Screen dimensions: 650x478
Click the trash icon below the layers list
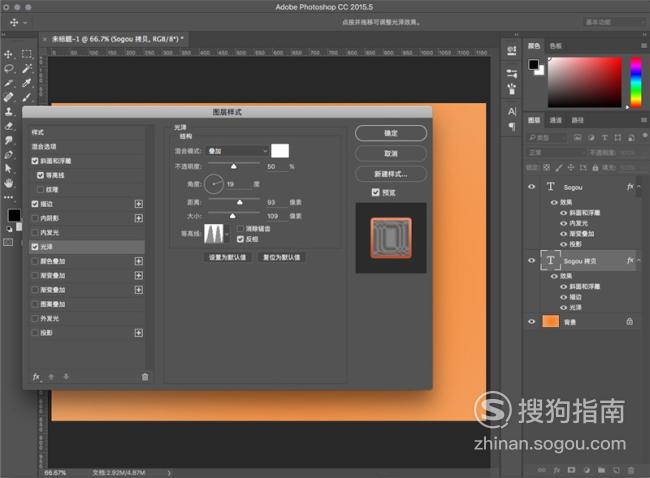pos(631,470)
